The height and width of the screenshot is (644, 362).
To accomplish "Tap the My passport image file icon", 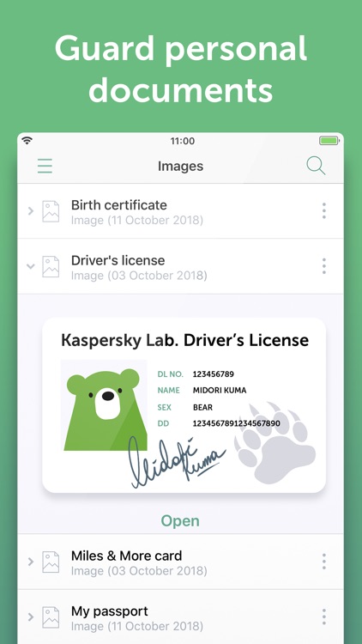I will (51, 617).
